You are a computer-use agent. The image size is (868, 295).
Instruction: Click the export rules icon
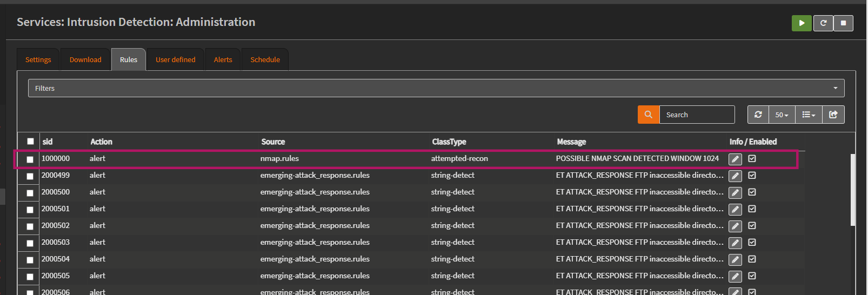(x=833, y=115)
